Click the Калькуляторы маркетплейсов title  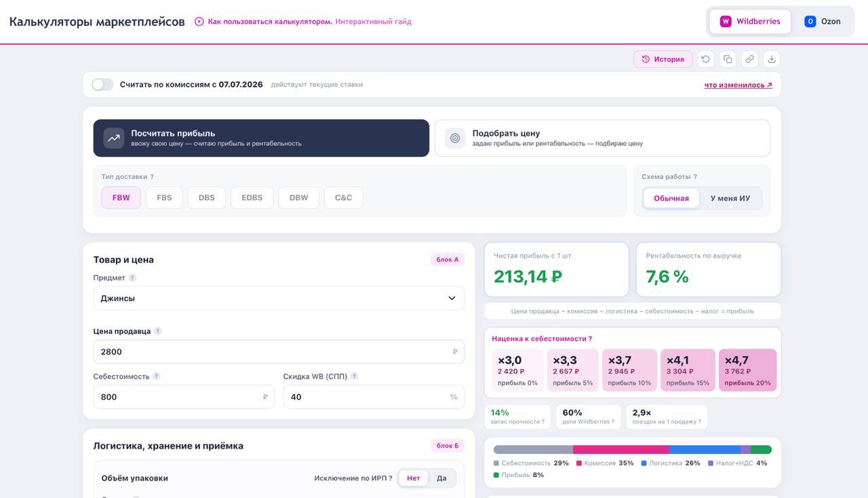pyautogui.click(x=97, y=22)
